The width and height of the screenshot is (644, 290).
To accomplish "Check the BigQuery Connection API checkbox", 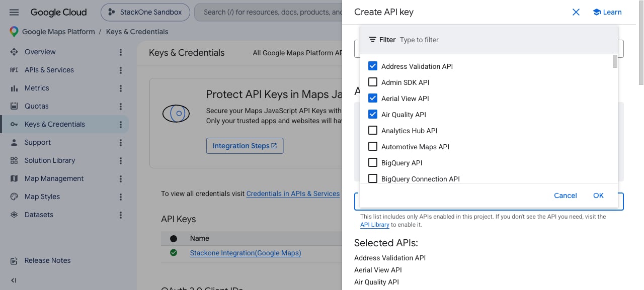I will point(373,178).
